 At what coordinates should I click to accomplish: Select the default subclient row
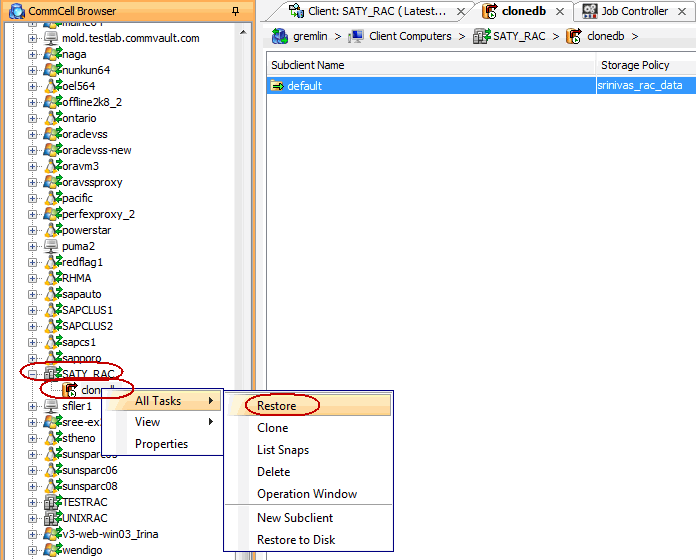(x=481, y=86)
